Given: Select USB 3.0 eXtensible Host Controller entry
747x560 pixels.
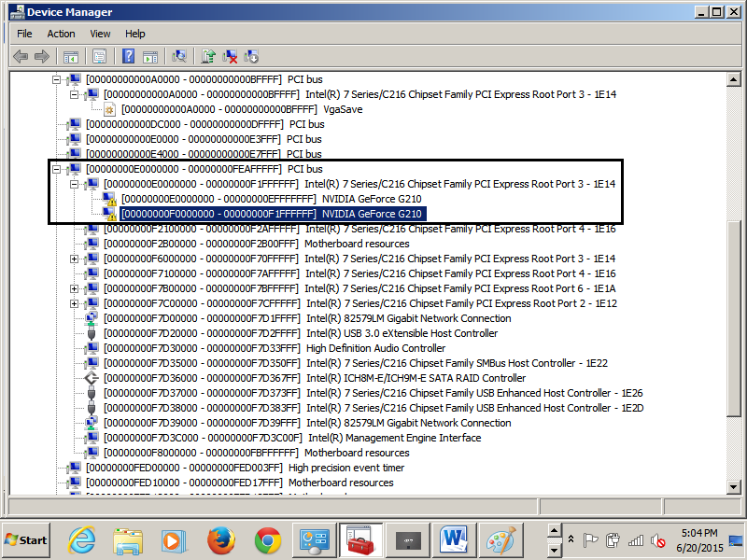Looking at the screenshot, I should tap(301, 333).
